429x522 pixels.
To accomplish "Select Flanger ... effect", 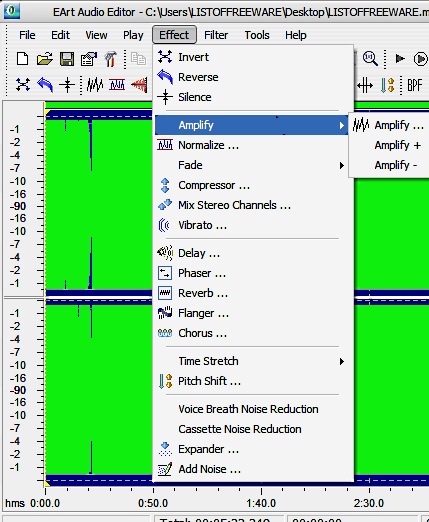I will (252, 313).
